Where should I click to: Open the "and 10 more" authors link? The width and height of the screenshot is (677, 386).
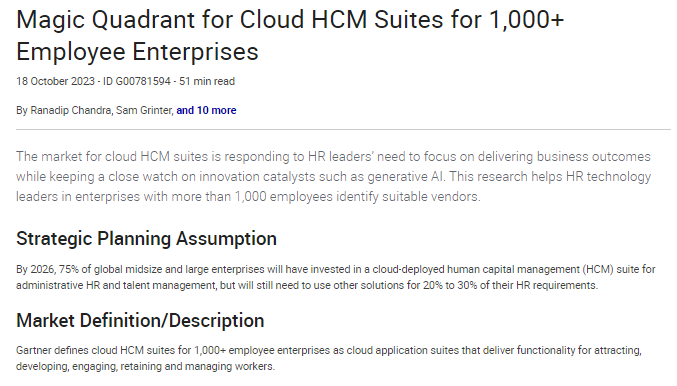206,111
